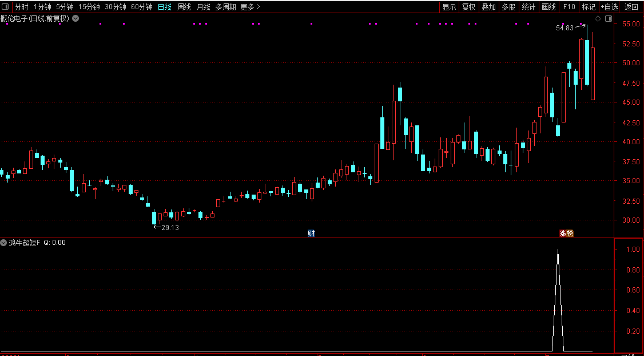This screenshot has width=644, height=356.
Task: Click the 54.83 high price label
Action: coord(565,28)
